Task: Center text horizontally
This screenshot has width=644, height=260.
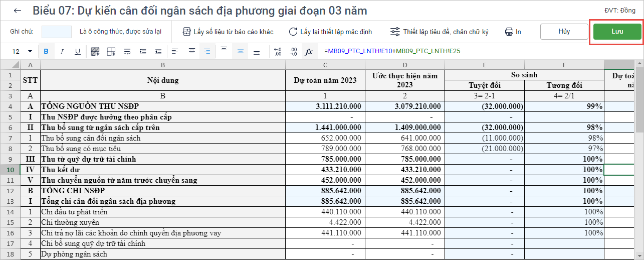Action: tap(191, 51)
